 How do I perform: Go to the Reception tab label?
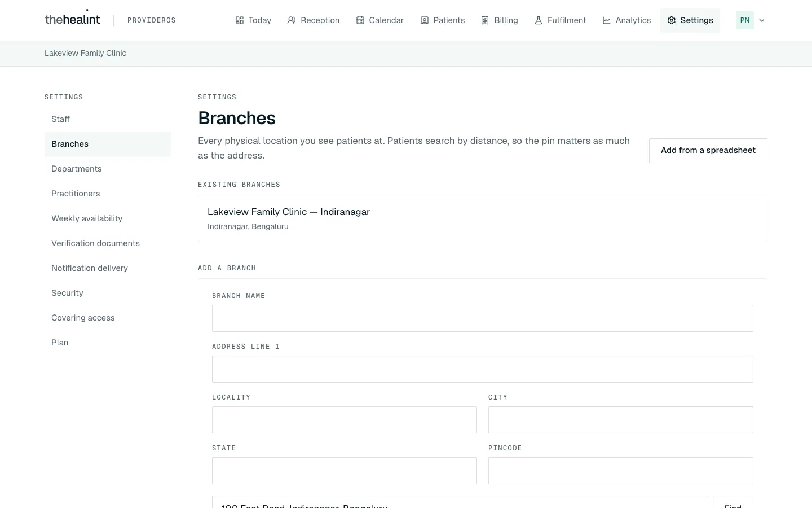320,20
